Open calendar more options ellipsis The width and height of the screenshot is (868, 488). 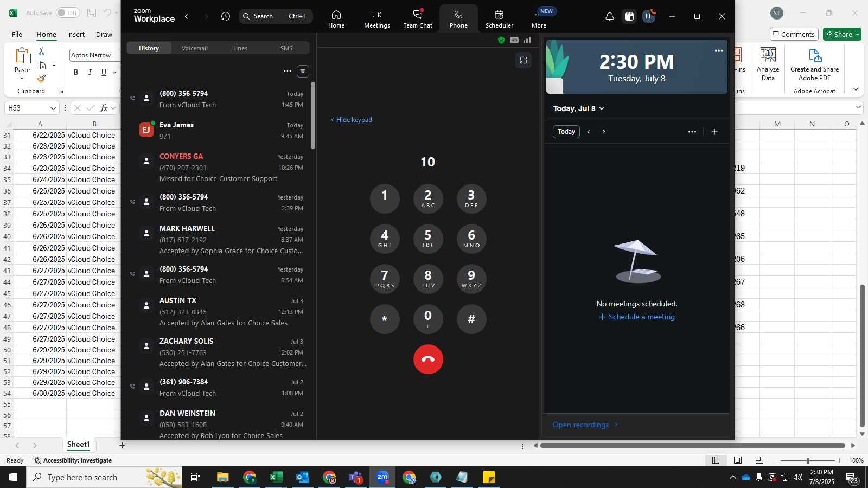692,132
